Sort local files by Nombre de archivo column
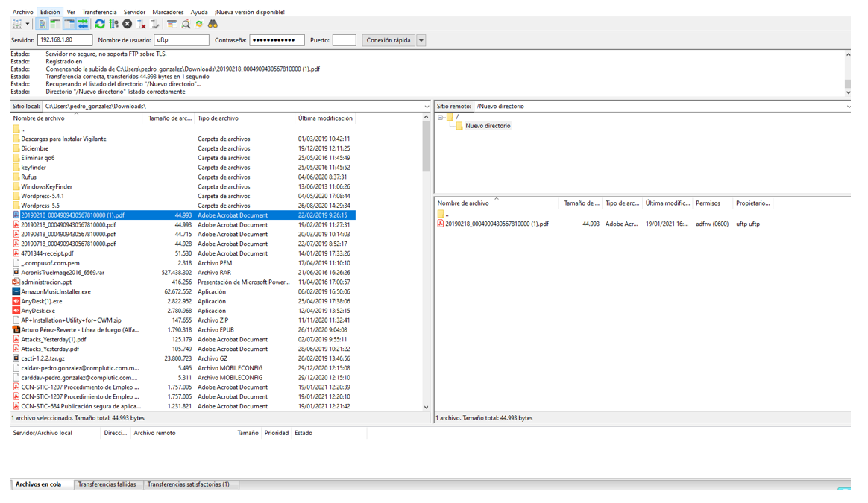 click(x=39, y=118)
